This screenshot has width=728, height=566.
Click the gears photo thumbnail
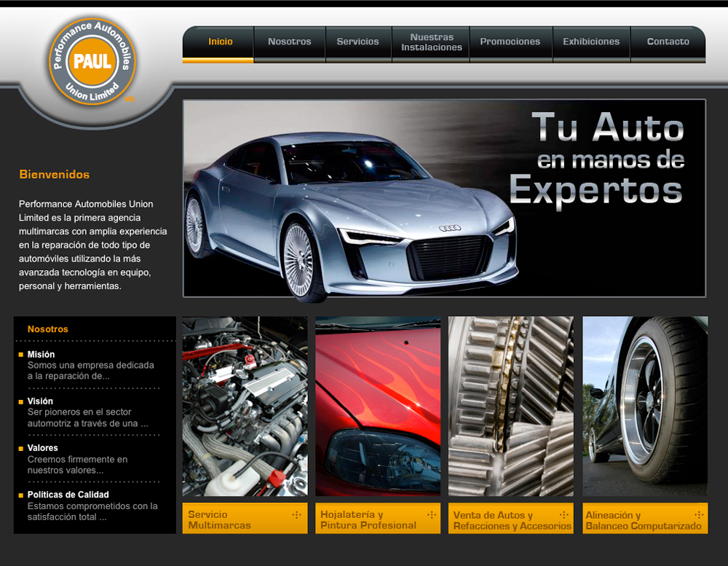tap(511, 406)
